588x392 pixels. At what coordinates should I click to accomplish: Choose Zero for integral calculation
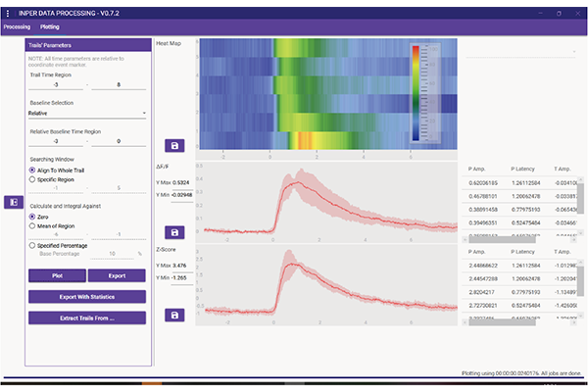coord(33,217)
